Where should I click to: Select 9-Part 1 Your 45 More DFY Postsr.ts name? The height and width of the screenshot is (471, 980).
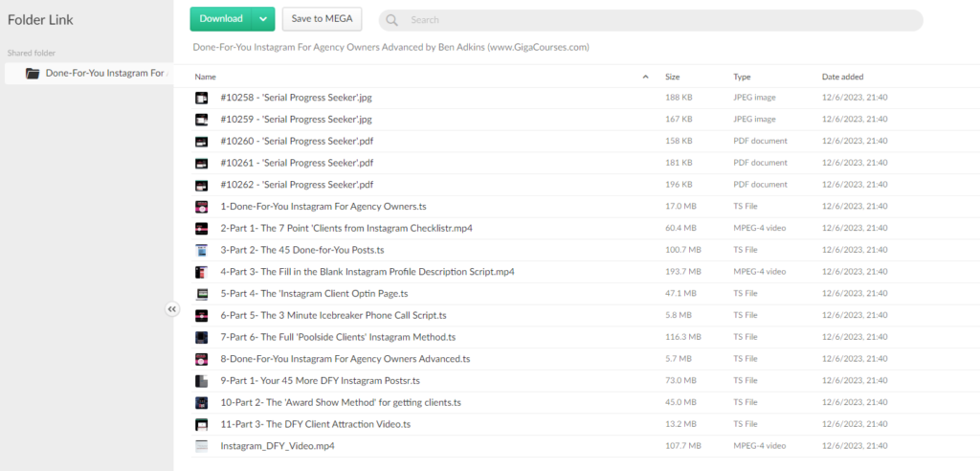tap(320, 380)
